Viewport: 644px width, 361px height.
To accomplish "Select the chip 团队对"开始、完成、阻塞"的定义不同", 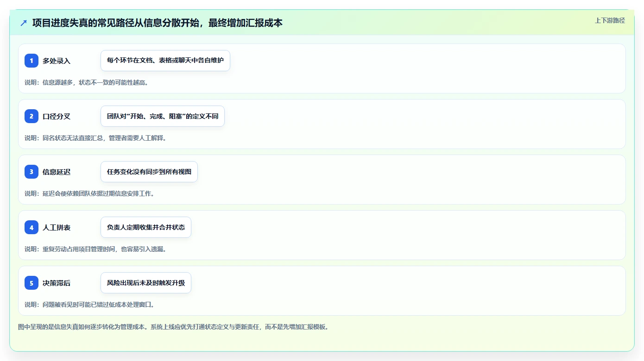I will click(163, 116).
